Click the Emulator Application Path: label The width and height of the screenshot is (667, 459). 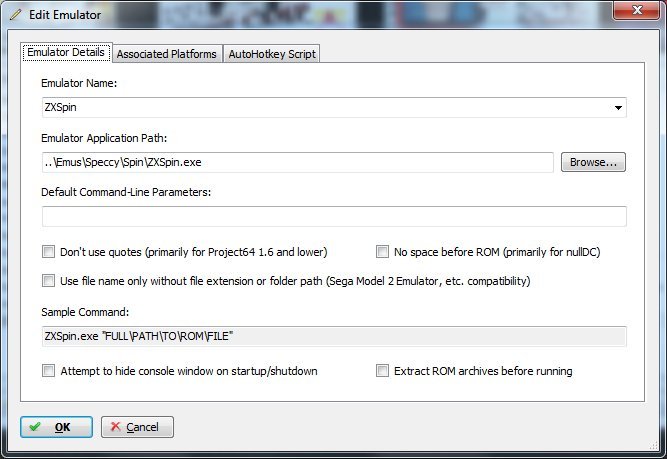coord(104,138)
